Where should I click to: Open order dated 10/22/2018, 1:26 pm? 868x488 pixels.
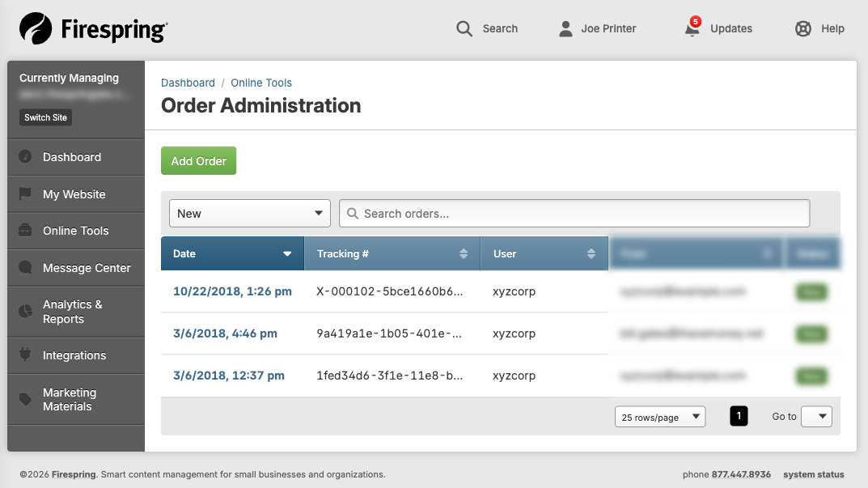point(232,291)
